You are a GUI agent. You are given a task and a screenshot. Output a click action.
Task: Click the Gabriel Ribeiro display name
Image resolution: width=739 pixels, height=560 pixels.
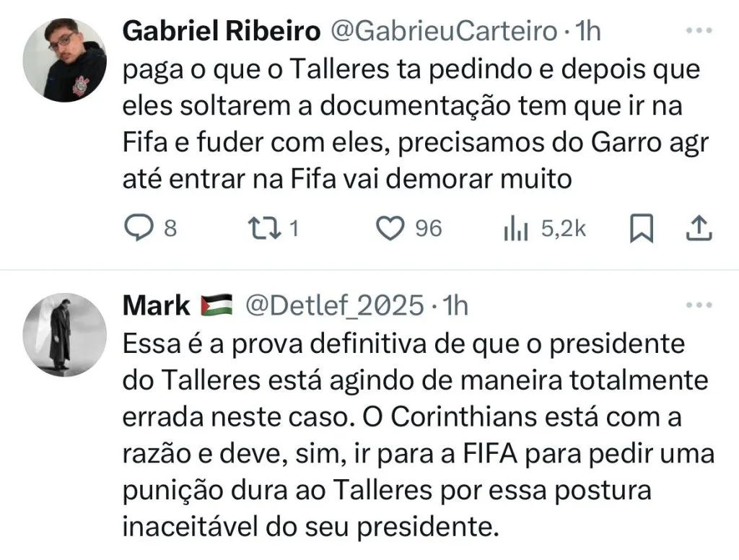222,32
